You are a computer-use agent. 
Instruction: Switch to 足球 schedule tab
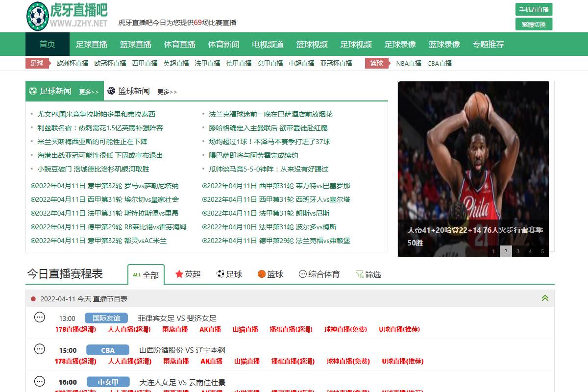(229, 274)
